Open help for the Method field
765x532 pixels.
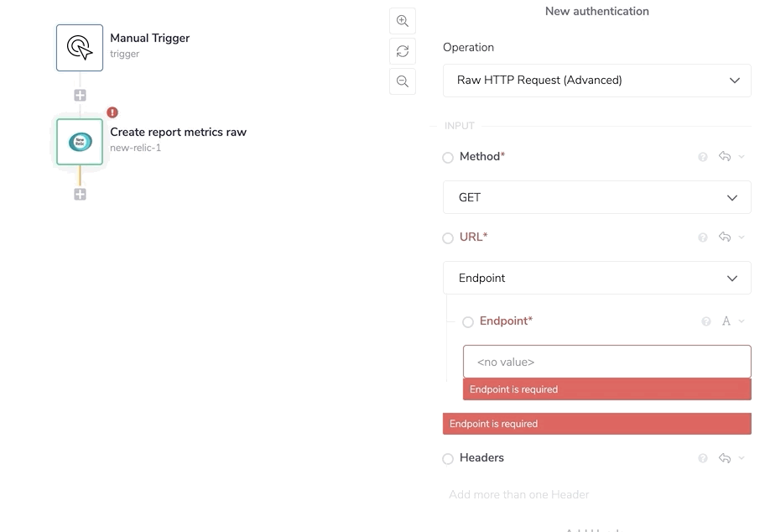click(703, 157)
